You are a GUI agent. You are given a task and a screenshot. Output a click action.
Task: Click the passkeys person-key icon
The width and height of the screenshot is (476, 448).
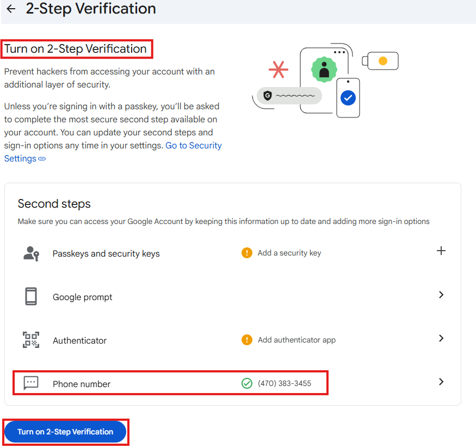point(31,253)
